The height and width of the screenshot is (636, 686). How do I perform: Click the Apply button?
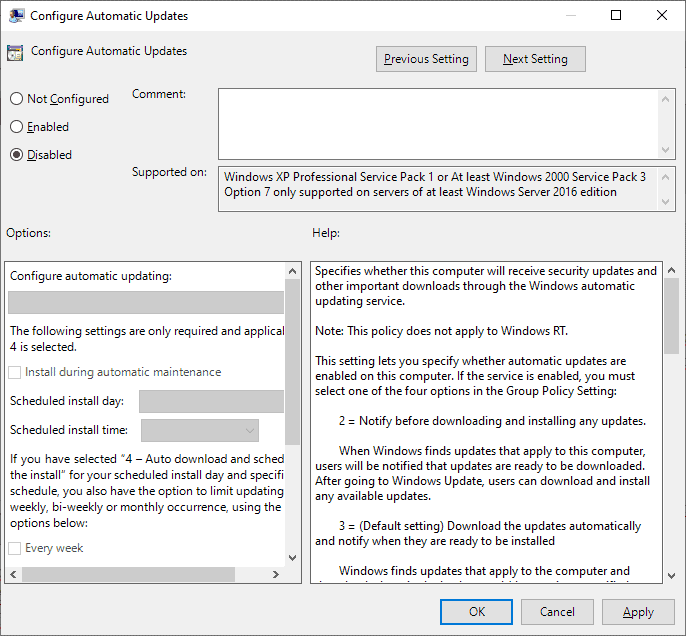coord(638,612)
